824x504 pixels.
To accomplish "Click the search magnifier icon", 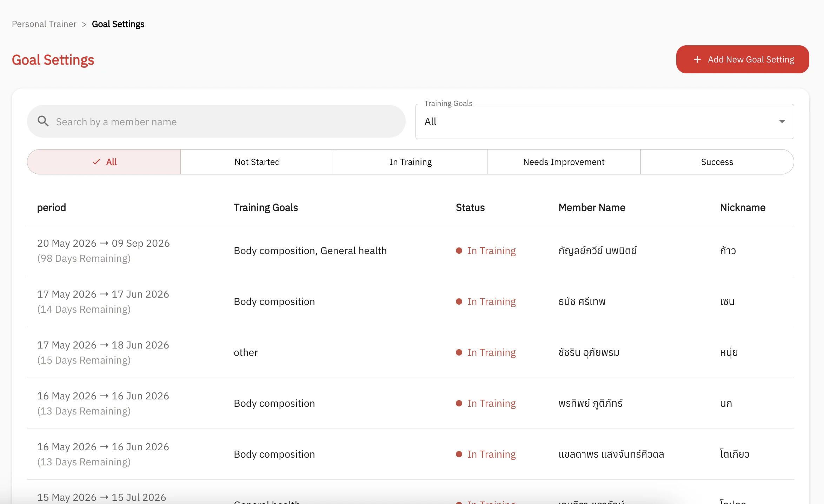I will tap(43, 121).
